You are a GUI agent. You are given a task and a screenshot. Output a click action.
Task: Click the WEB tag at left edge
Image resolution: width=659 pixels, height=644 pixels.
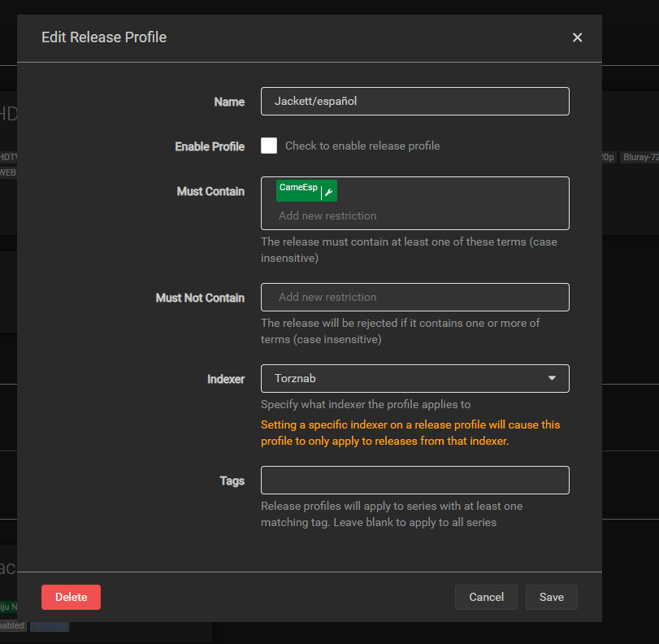click(x=7, y=172)
